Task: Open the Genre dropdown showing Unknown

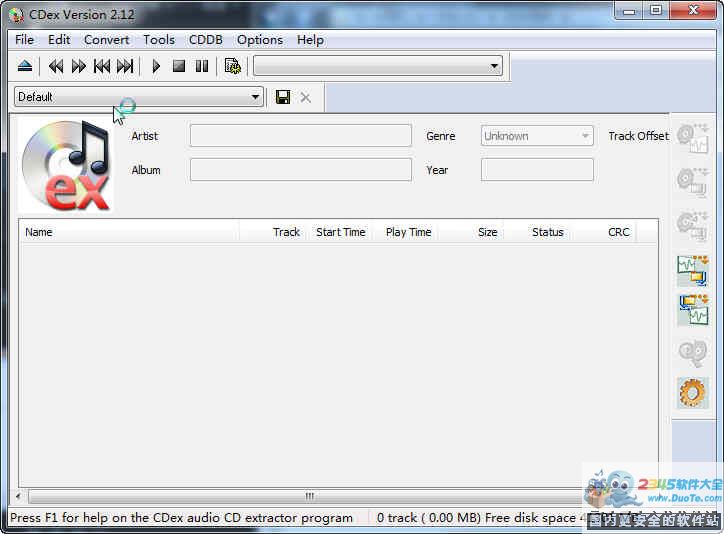Action: tap(537, 136)
